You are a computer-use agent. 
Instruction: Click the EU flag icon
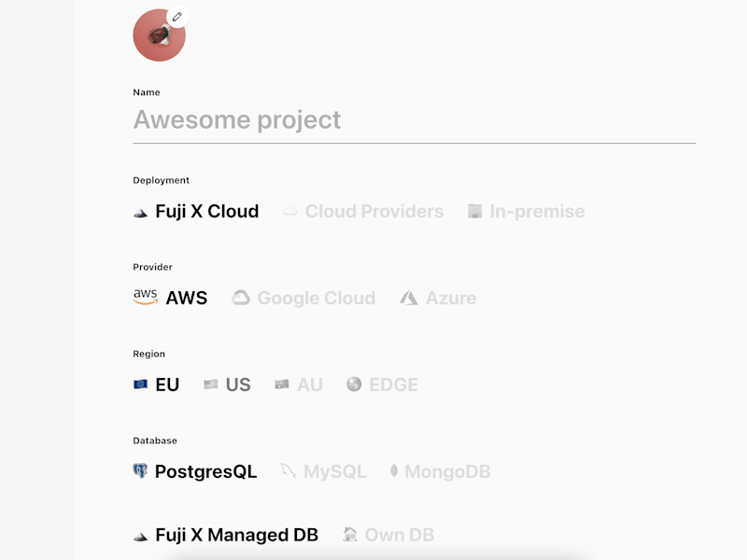pos(140,385)
